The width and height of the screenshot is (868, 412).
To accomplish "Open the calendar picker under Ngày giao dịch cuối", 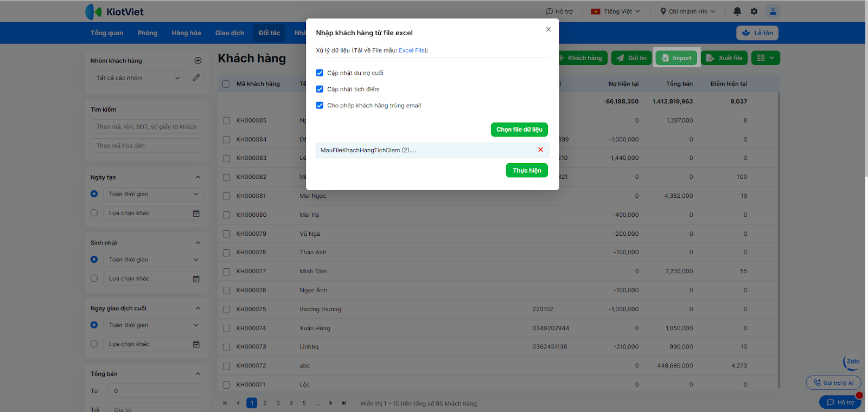I will tap(196, 345).
